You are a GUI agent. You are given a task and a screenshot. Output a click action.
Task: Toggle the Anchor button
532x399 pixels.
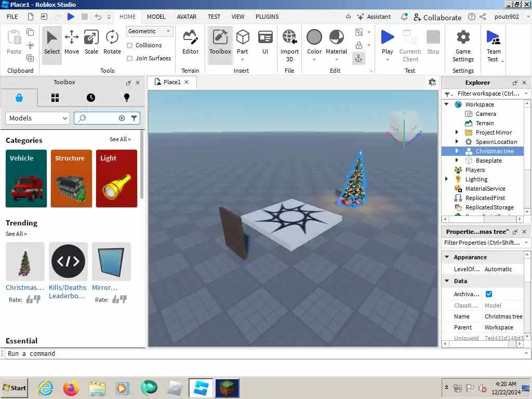[358, 58]
